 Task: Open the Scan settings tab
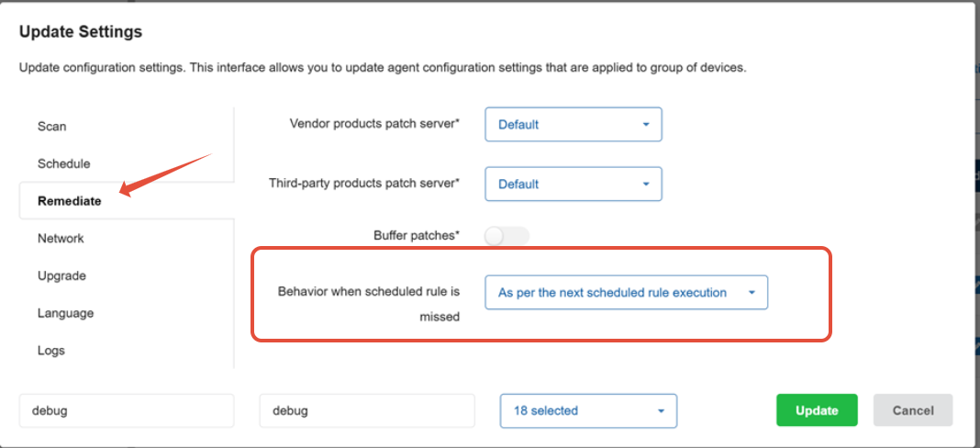[52, 127]
